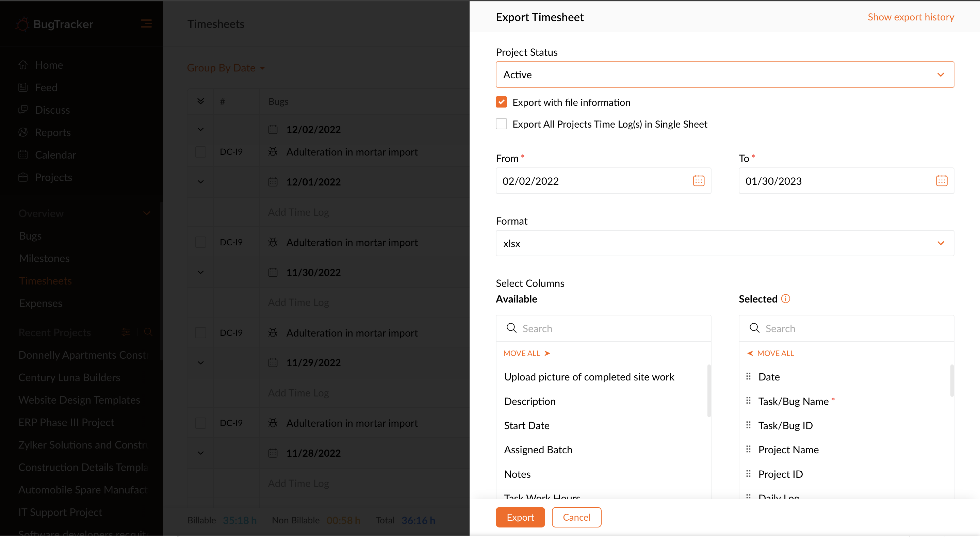This screenshot has height=537, width=980.
Task: Click MOVE ALL in the Selected list
Action: point(771,353)
